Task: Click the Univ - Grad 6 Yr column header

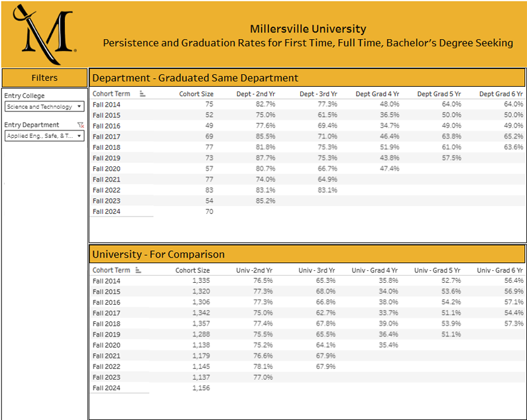Action: [x=500, y=270]
